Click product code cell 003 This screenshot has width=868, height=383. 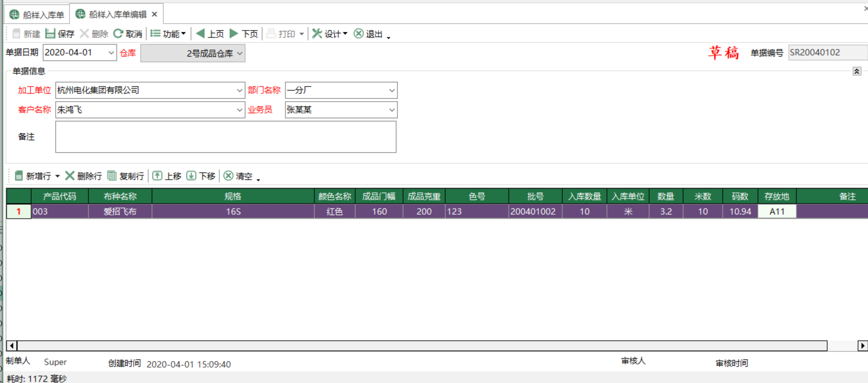(x=60, y=211)
